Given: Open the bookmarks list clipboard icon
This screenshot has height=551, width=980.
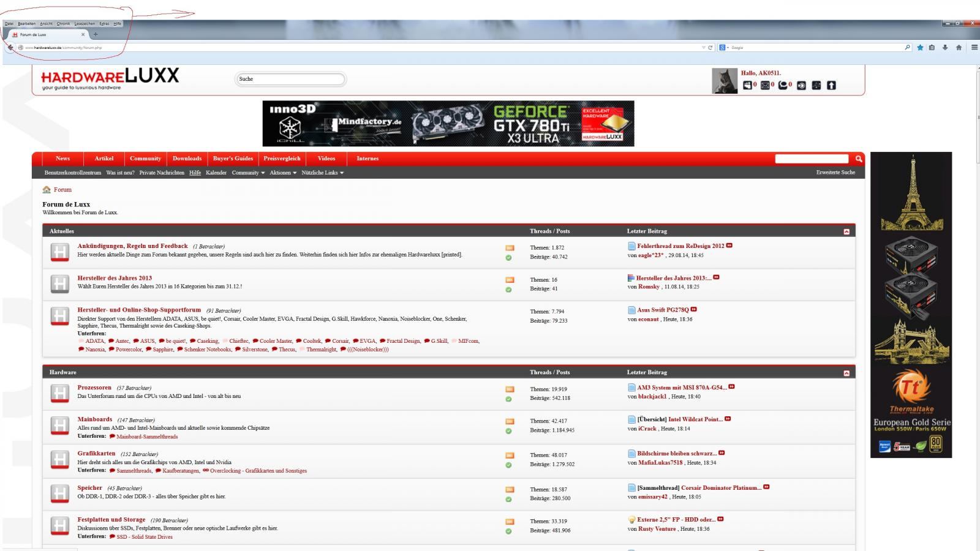Looking at the screenshot, I should pyautogui.click(x=932, y=47).
